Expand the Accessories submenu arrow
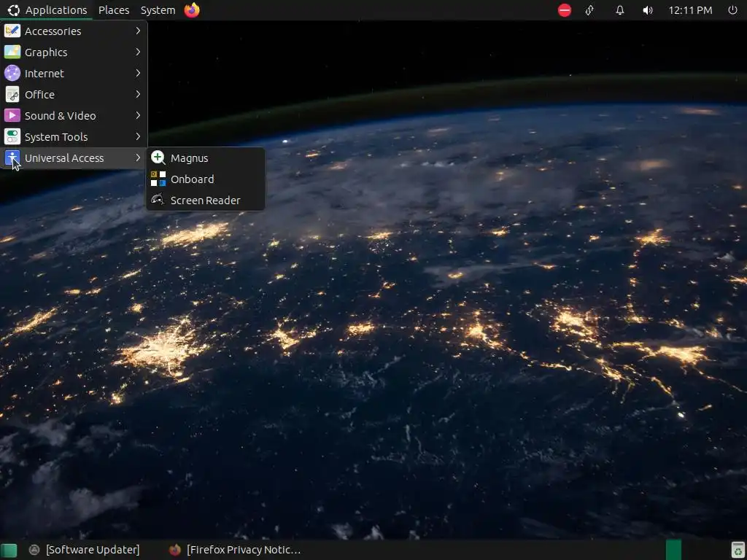The width and height of the screenshot is (747, 560). 138,31
